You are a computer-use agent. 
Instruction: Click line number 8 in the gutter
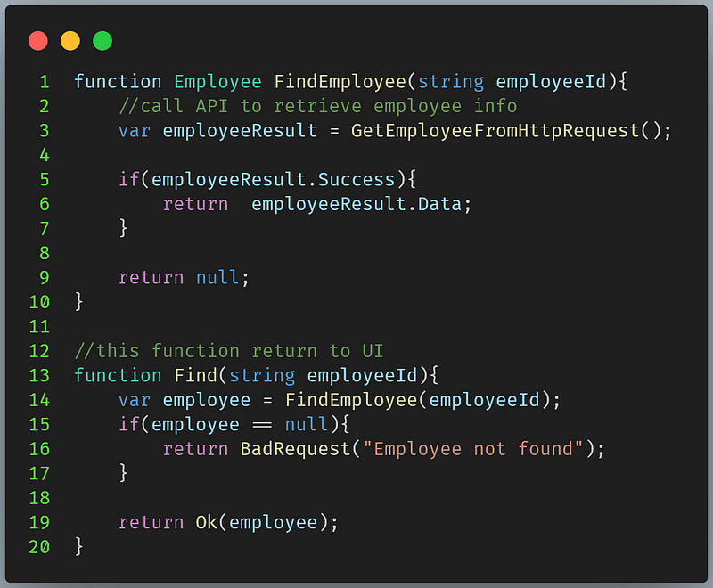point(45,253)
